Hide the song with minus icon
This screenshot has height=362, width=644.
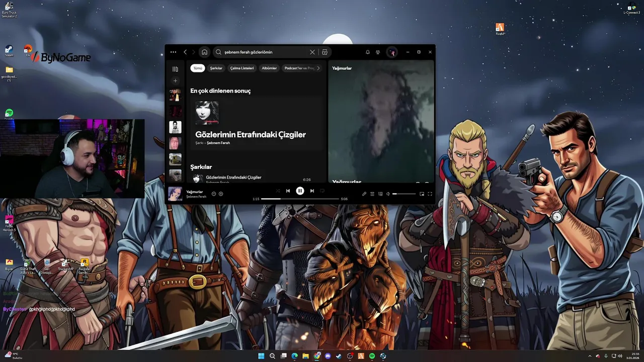pos(214,194)
